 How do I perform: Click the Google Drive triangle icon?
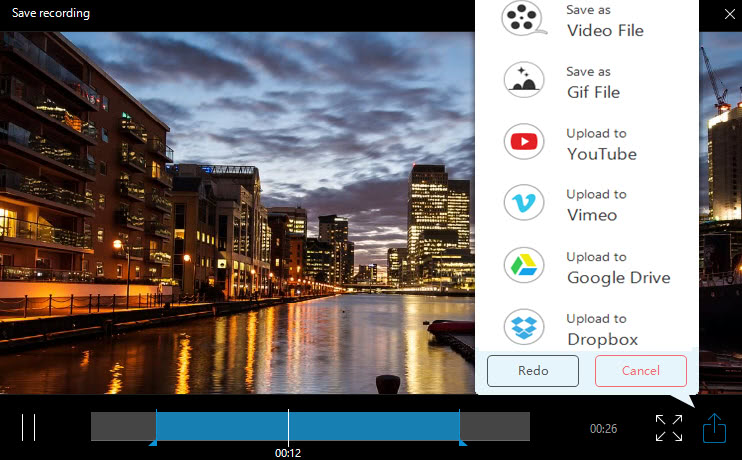[x=523, y=265]
